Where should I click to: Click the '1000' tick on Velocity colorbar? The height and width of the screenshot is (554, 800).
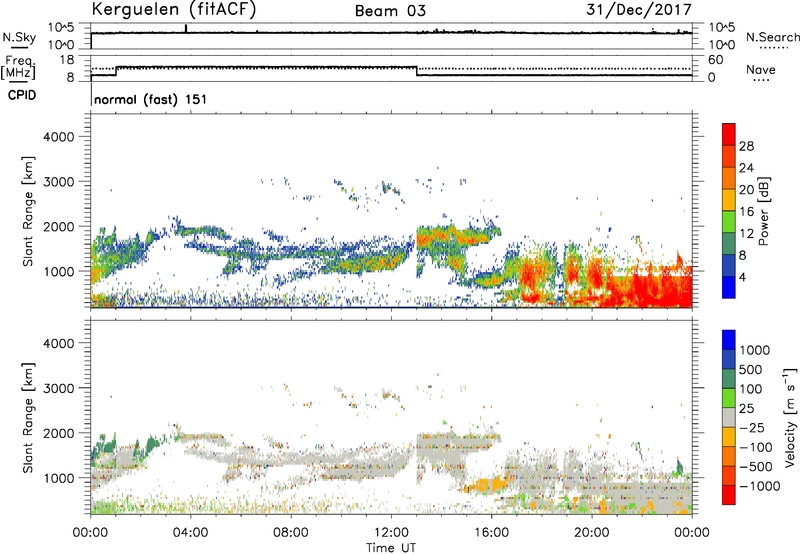click(x=755, y=350)
